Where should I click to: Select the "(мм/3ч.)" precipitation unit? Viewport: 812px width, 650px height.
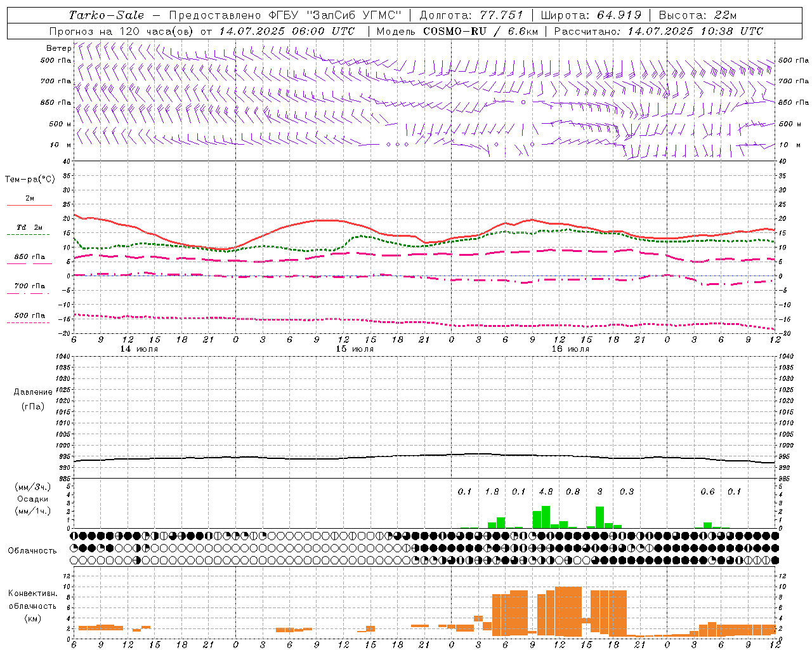pos(33,487)
